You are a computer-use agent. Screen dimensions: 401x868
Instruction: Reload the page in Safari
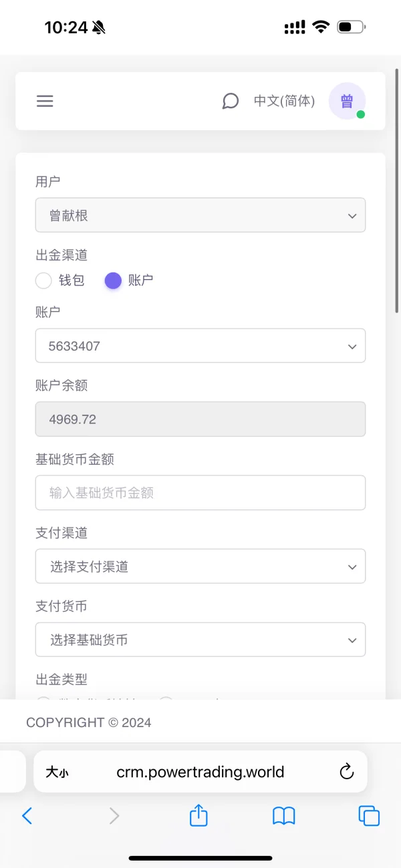[346, 773]
